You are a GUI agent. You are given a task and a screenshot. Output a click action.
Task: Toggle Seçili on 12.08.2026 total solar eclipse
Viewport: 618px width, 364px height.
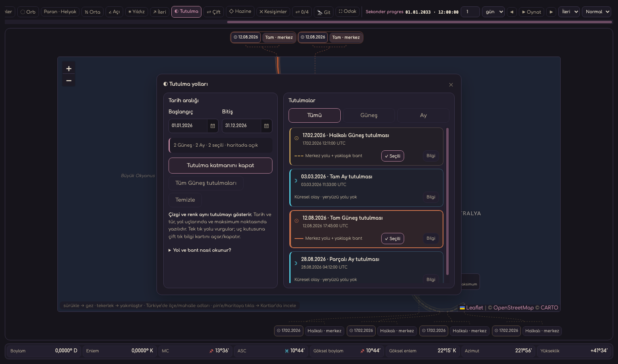[392, 239]
